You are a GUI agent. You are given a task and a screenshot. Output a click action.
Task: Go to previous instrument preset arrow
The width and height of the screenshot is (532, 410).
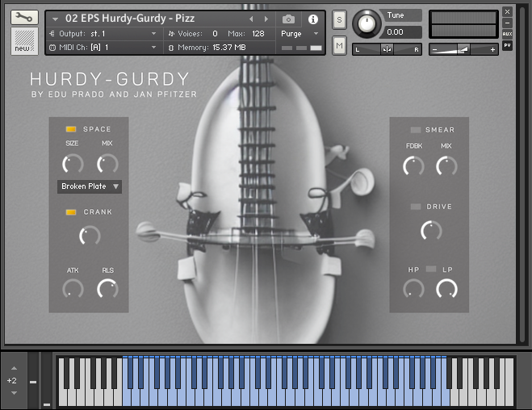click(x=250, y=19)
